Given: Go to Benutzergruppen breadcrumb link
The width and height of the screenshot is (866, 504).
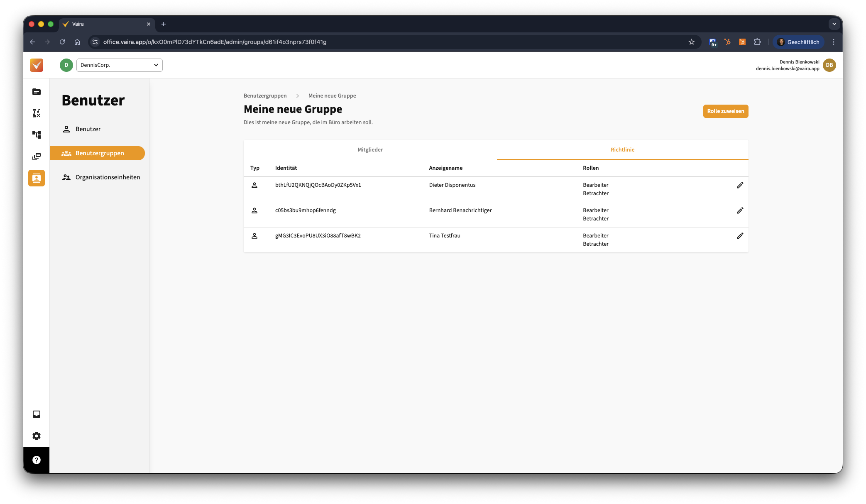Looking at the screenshot, I should coord(265,96).
